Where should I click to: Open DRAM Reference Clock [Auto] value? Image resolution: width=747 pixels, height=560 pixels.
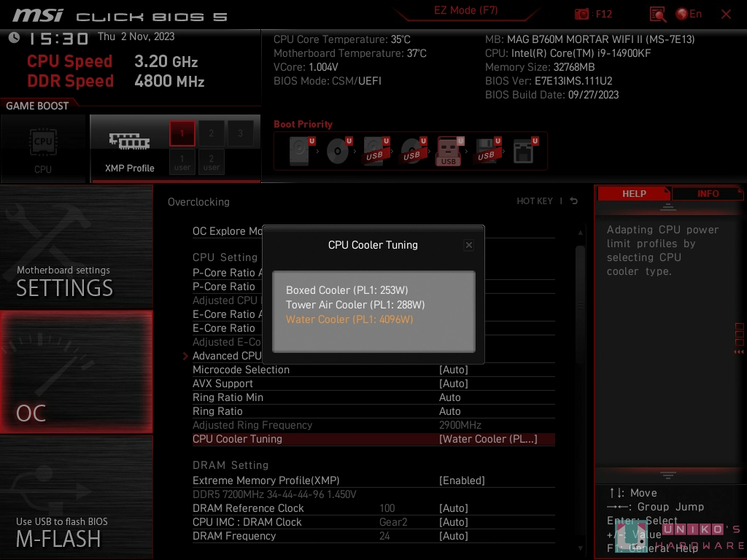(x=454, y=508)
